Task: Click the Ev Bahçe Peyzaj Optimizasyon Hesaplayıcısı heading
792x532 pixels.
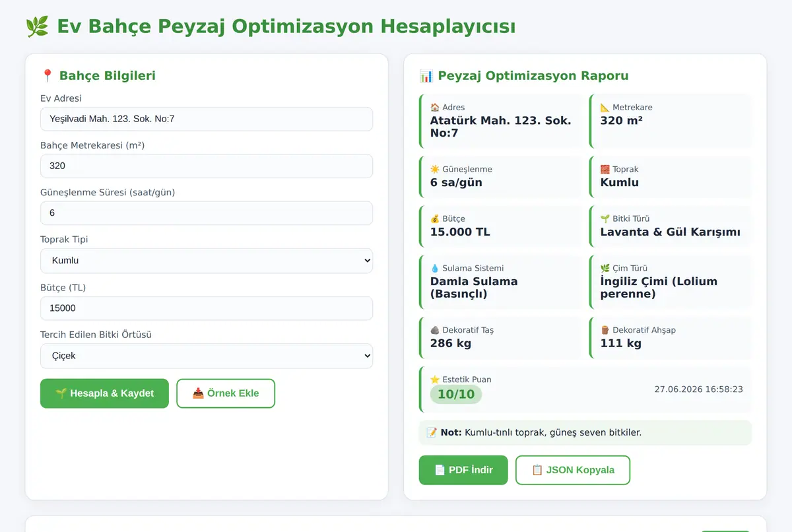Action: click(x=286, y=26)
